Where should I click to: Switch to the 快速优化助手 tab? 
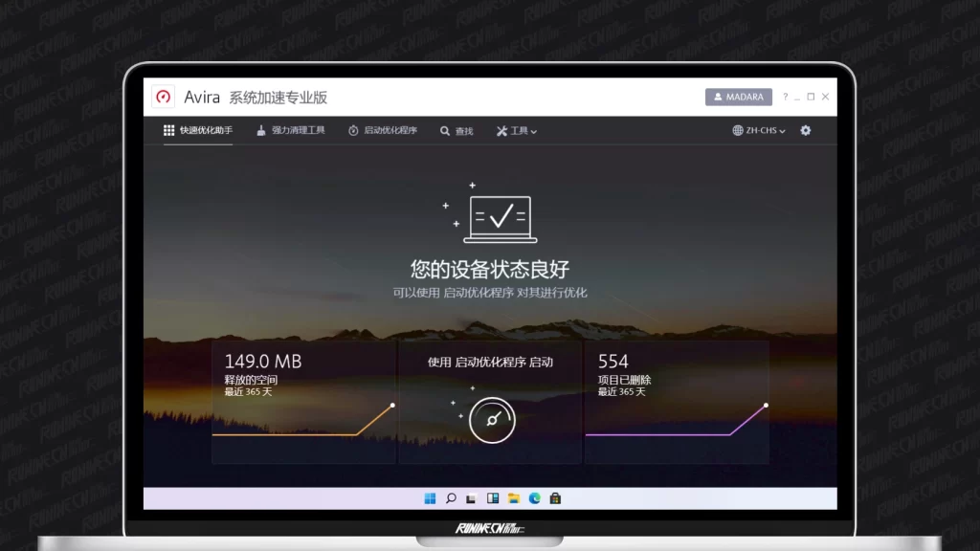(x=197, y=130)
